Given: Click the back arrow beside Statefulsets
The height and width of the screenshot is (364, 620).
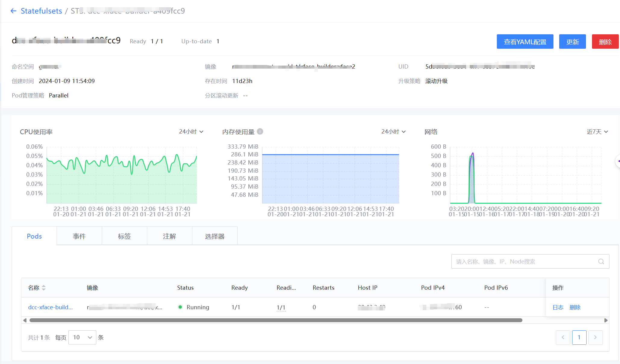Looking at the screenshot, I should click(x=13, y=11).
